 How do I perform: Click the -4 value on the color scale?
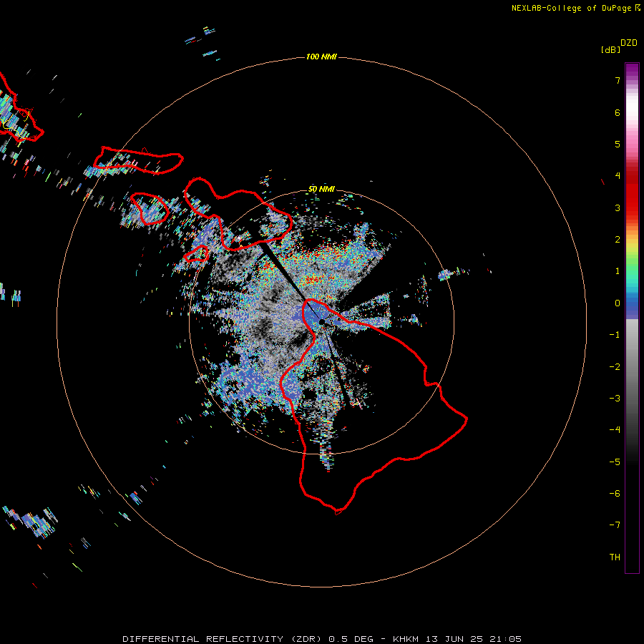(x=615, y=430)
